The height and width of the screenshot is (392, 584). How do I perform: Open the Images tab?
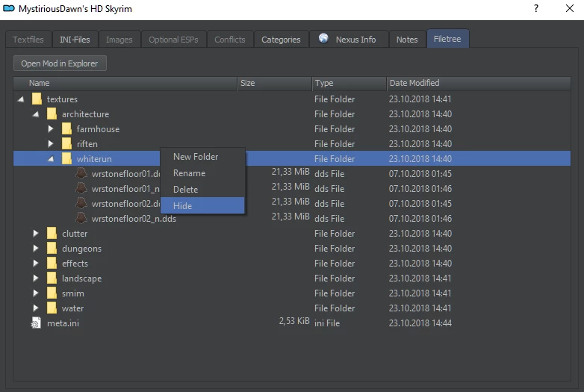(x=119, y=40)
